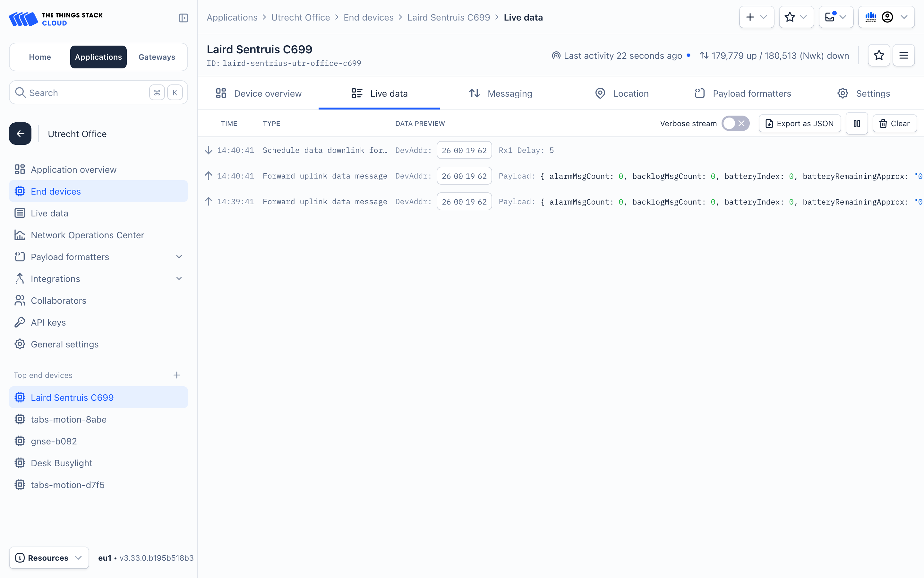Screen dimensions: 924x578
Task: Open the plus add-new dropdown
Action: (x=757, y=17)
